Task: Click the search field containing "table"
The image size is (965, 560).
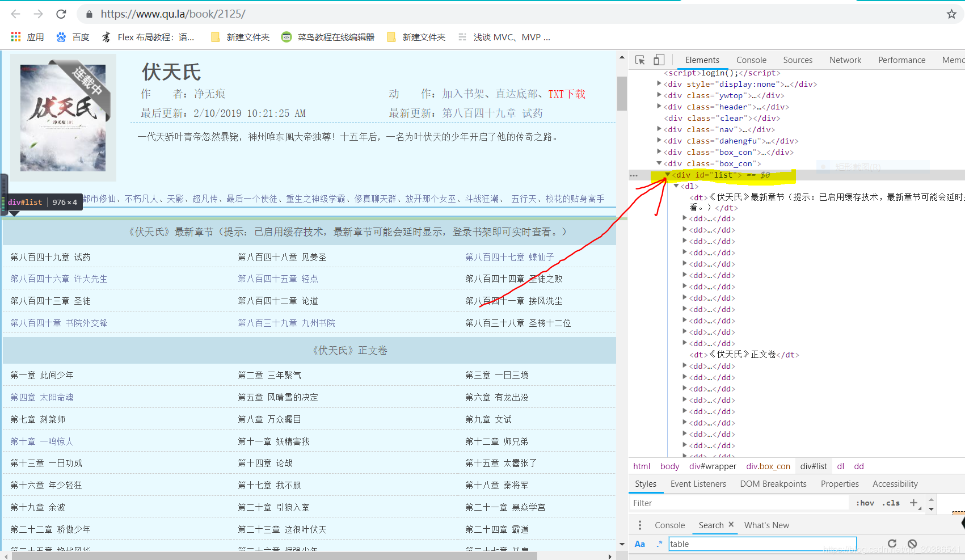Action: click(x=762, y=544)
